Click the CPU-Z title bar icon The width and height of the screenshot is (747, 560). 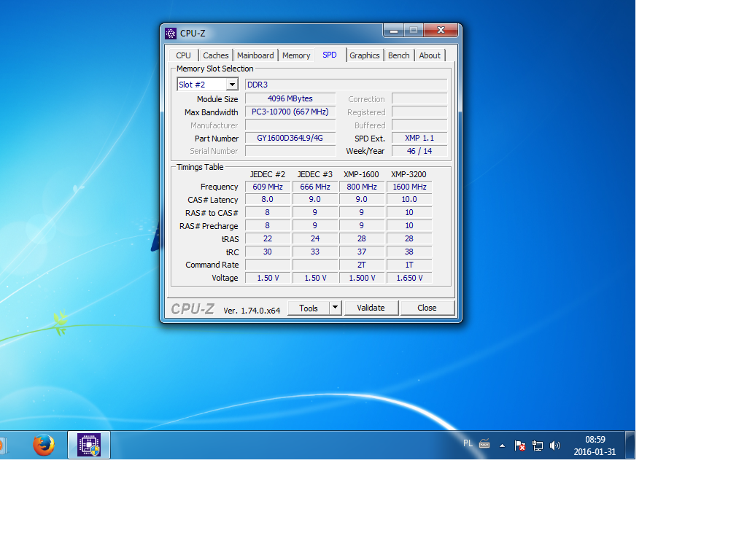(171, 34)
